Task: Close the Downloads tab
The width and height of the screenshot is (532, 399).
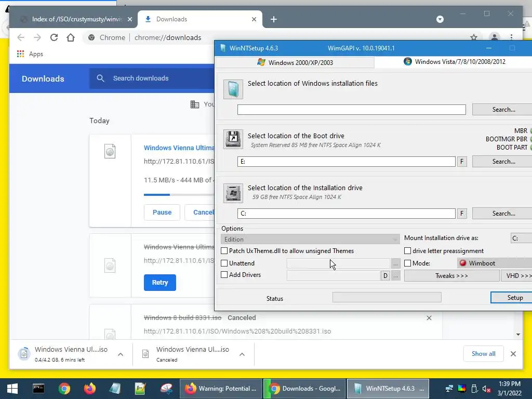Action: click(x=254, y=19)
